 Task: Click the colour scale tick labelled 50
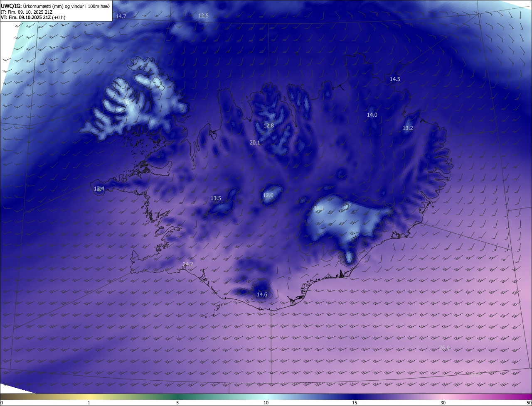click(529, 403)
